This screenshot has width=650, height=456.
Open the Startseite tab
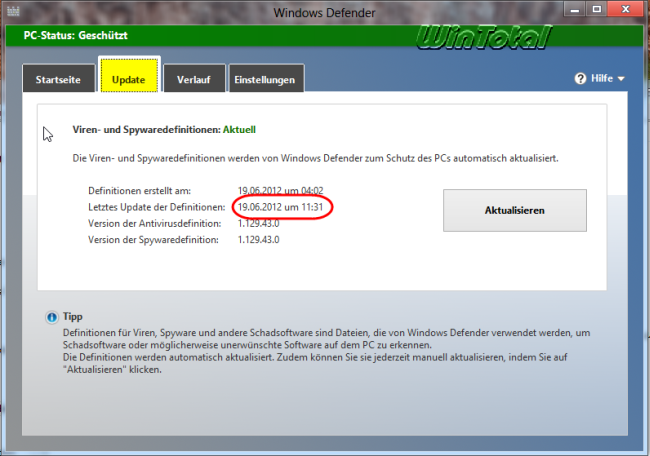[58, 78]
